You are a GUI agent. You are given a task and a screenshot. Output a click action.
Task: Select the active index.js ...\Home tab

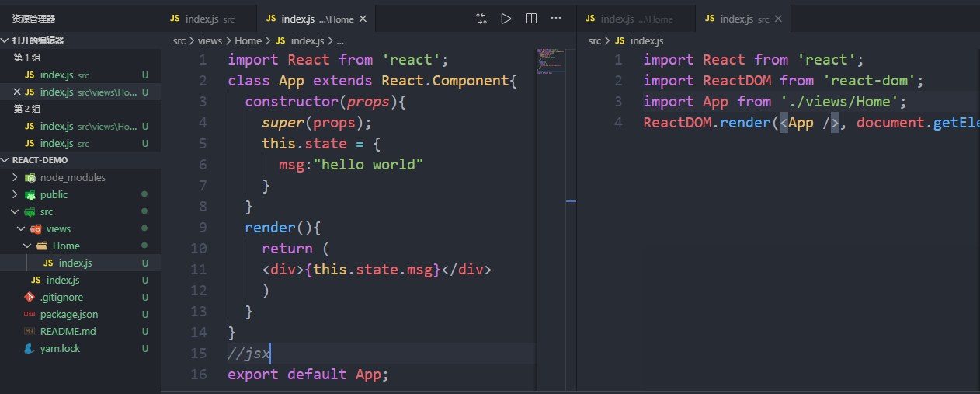tap(317, 19)
